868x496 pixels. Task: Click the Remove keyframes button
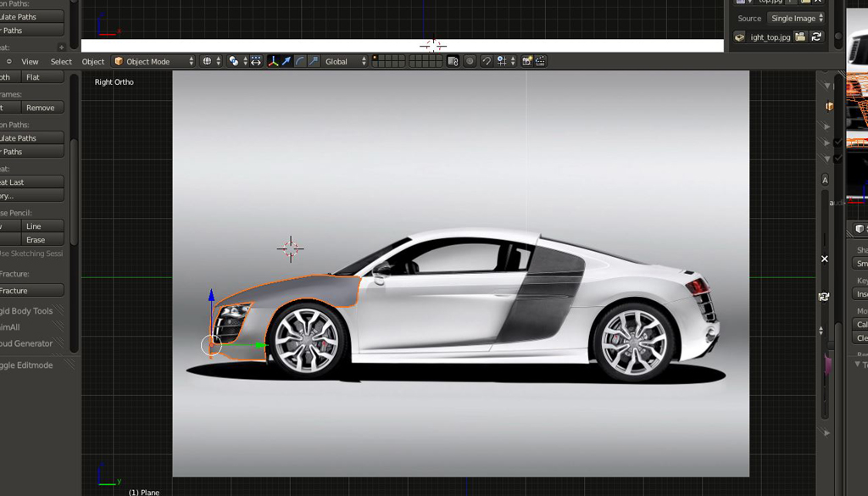[x=42, y=108]
